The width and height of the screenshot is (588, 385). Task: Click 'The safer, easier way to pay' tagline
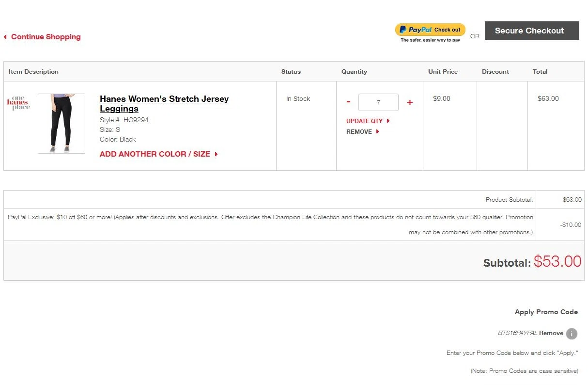(430, 40)
